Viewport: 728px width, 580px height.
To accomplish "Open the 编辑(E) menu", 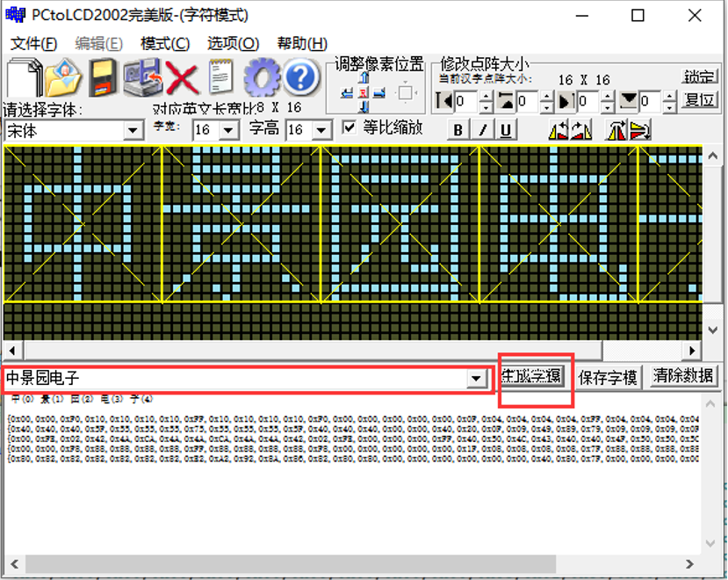I will (x=99, y=44).
